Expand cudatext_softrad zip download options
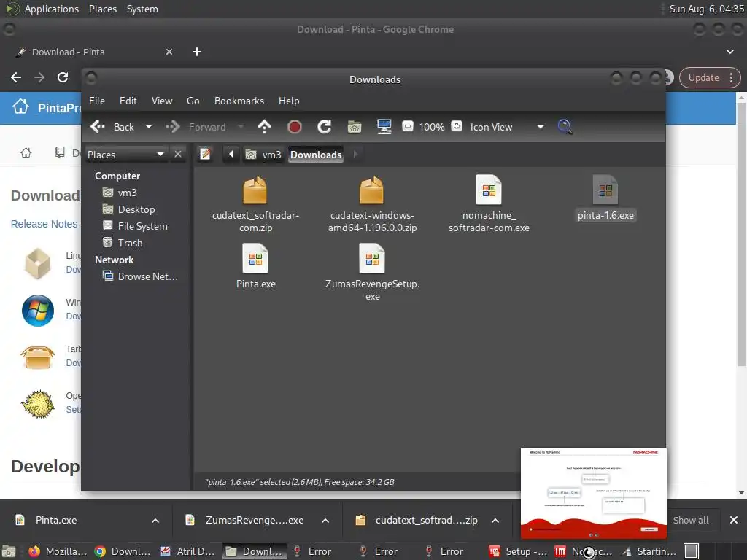747x560 pixels. [x=495, y=521]
